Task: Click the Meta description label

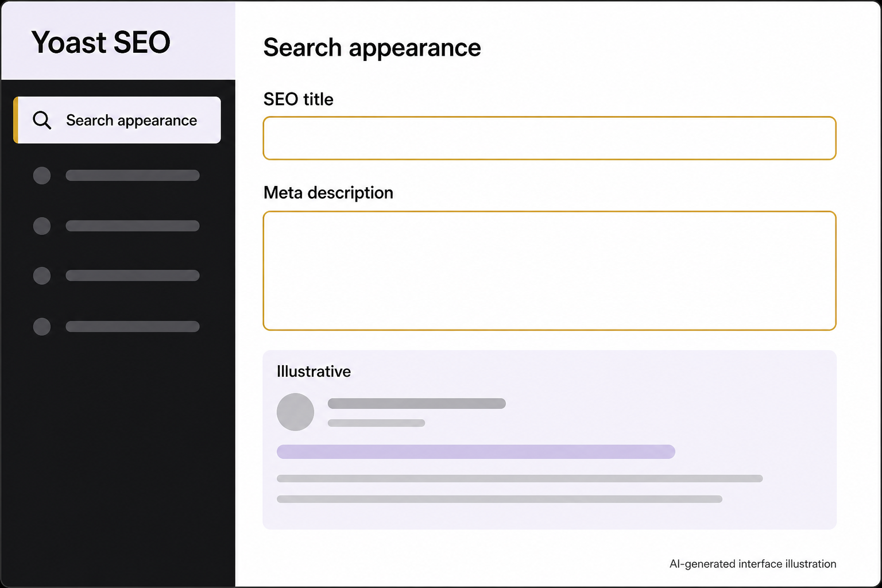Action: pyautogui.click(x=328, y=193)
